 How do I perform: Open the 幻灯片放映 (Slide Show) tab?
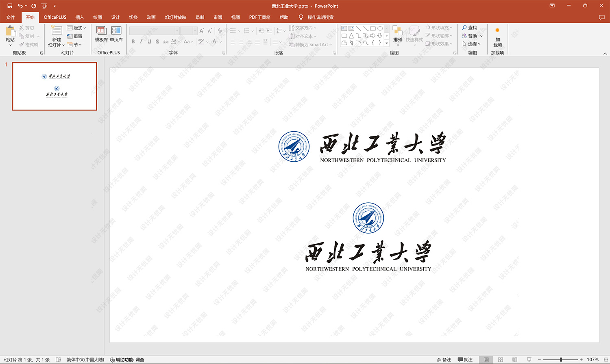[176, 17]
